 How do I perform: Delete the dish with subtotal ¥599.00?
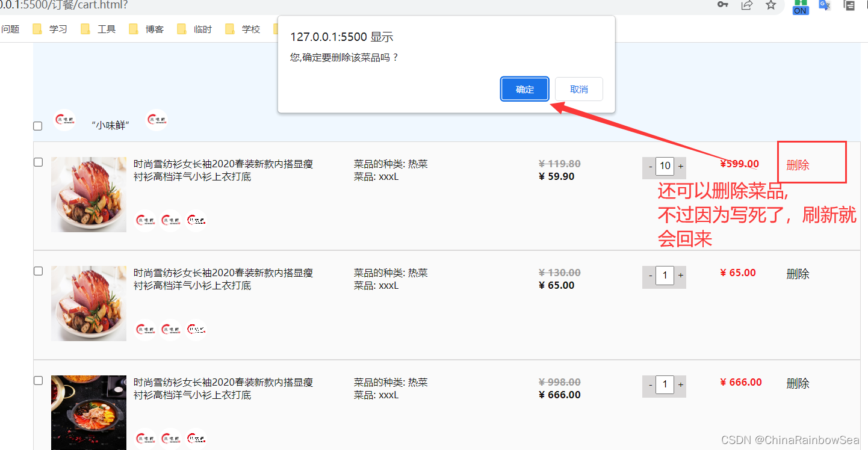(x=798, y=165)
